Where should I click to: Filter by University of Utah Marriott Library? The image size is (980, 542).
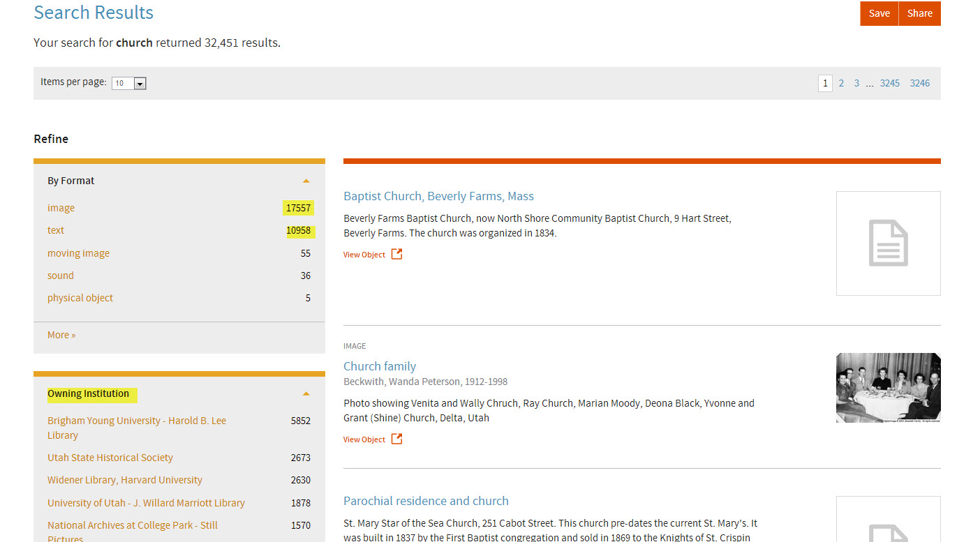(x=146, y=503)
